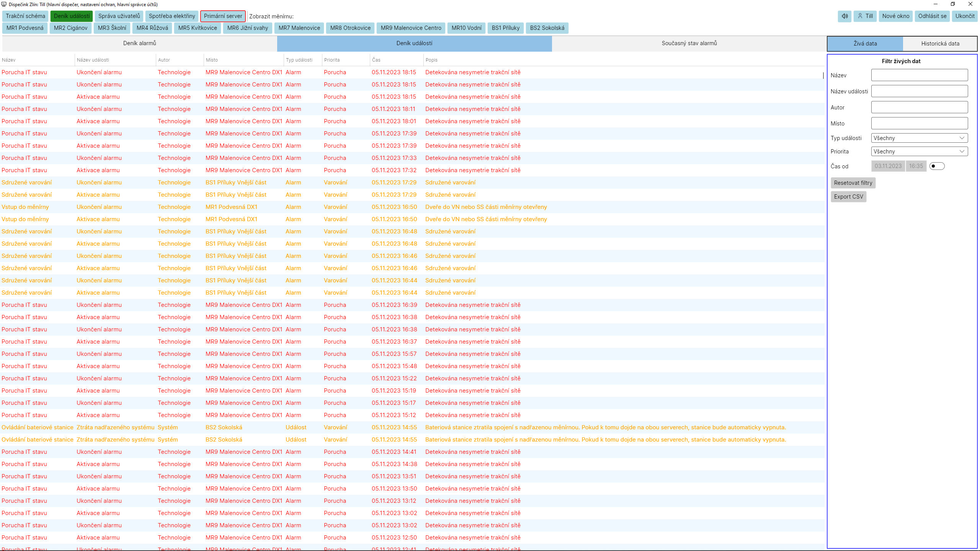
Task: Click the Export CSV button
Action: point(849,197)
